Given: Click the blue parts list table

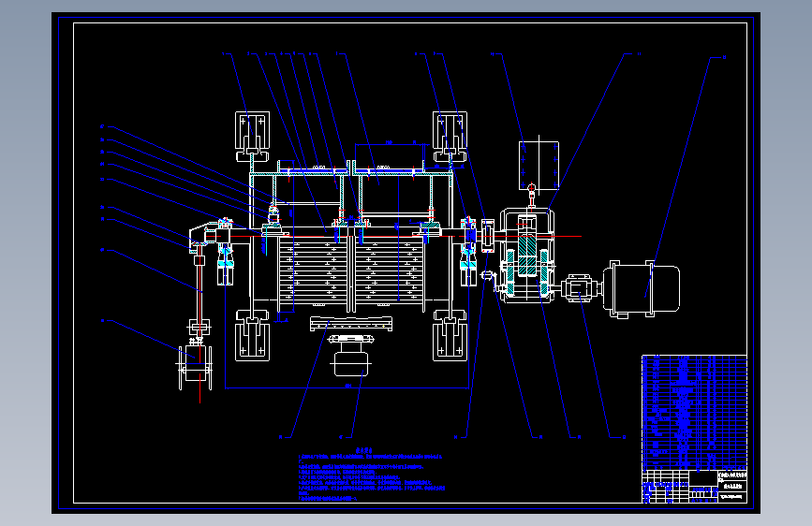Looking at the screenshot, I should point(694,412).
